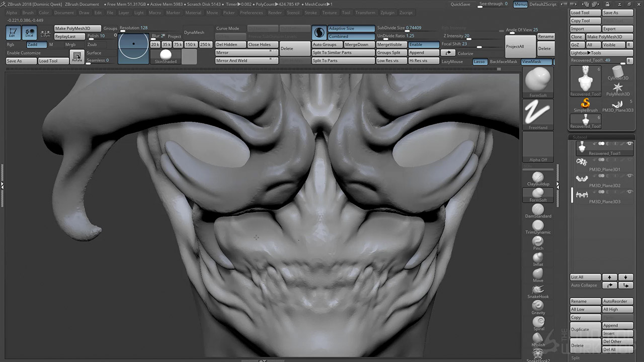Toggle visibility eye of PM3D_Plane3D2 subtool

629,176
